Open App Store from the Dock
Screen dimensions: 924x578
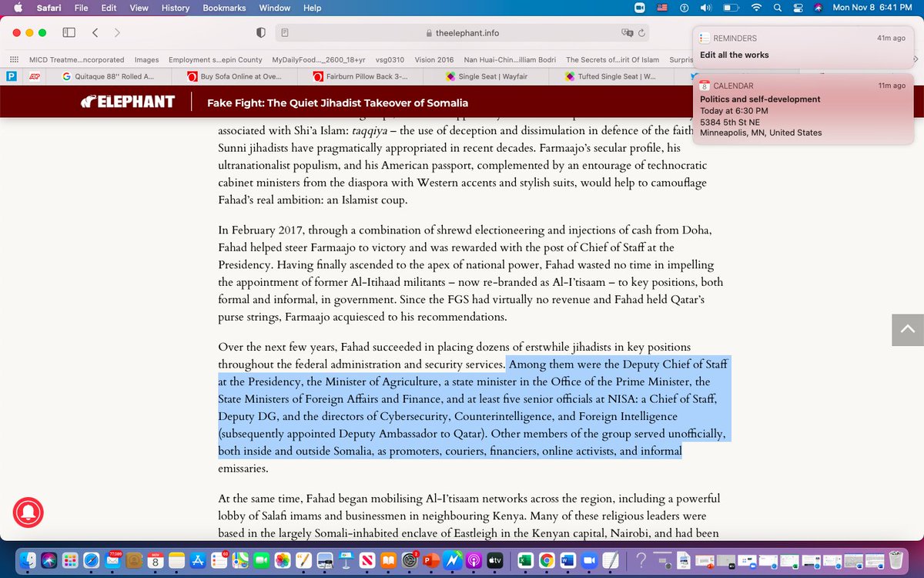(198, 560)
